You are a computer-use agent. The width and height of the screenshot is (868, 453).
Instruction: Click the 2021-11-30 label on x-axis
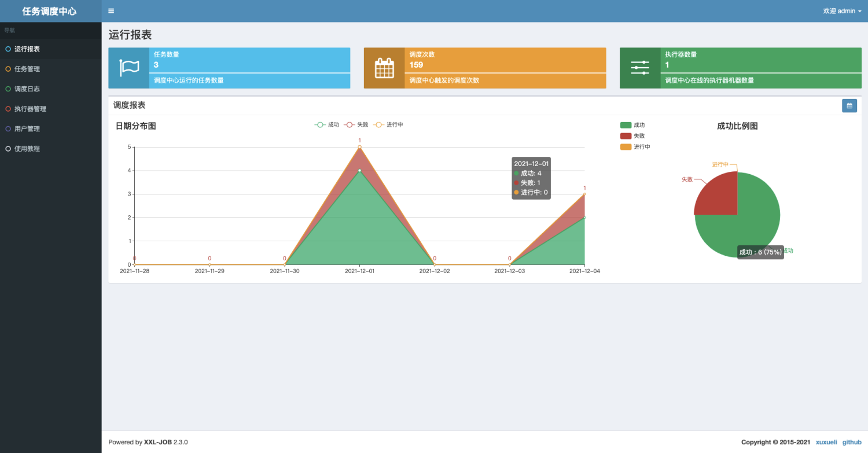point(285,271)
